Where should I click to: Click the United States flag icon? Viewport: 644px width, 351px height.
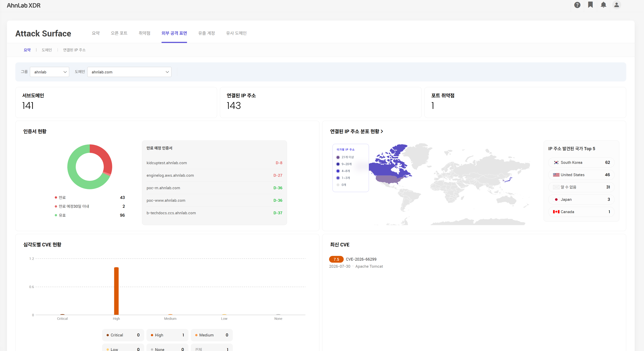pos(556,175)
